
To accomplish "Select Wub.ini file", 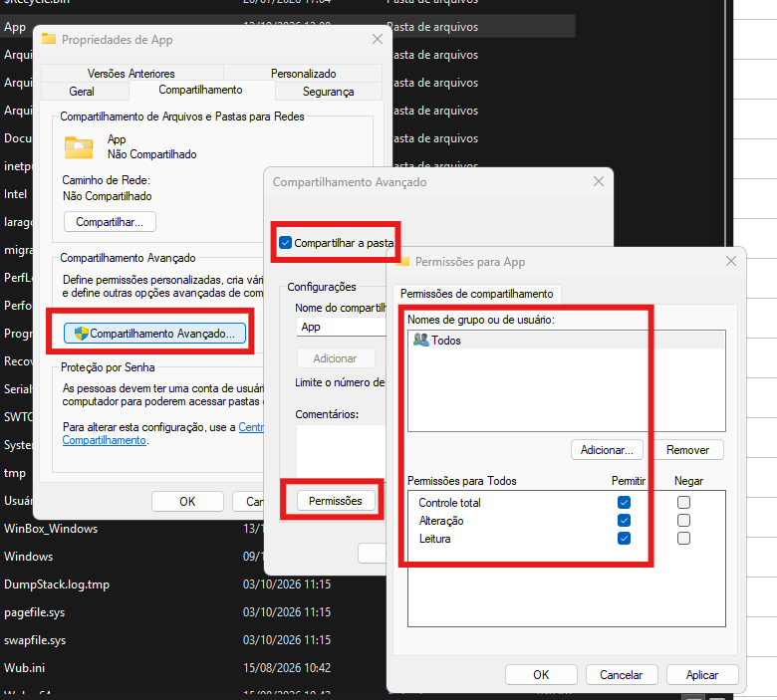I will pyautogui.click(x=24, y=668).
